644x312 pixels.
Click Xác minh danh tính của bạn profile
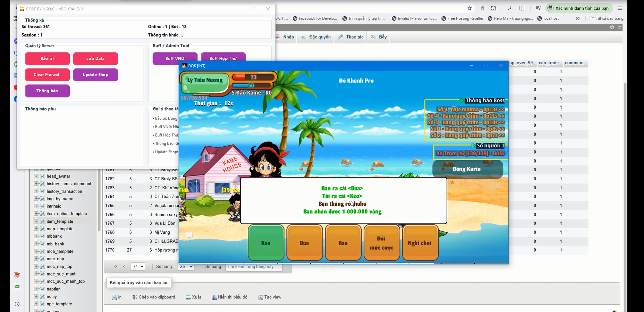coord(578,8)
